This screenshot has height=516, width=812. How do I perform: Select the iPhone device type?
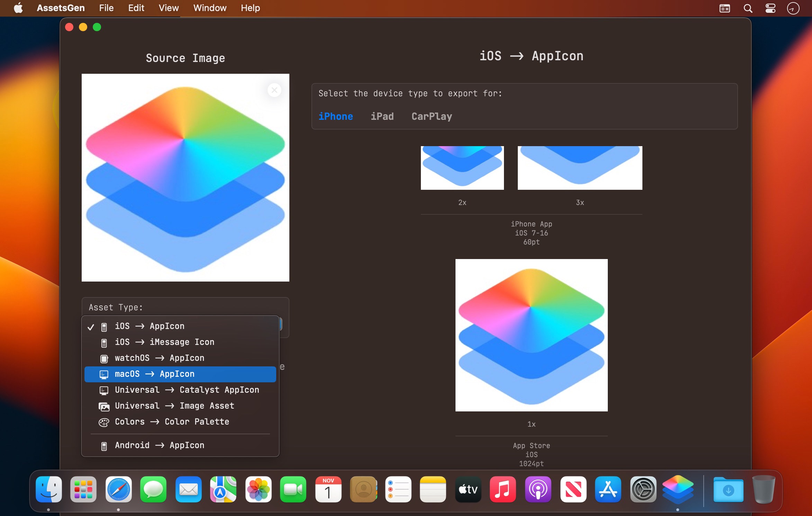point(335,116)
